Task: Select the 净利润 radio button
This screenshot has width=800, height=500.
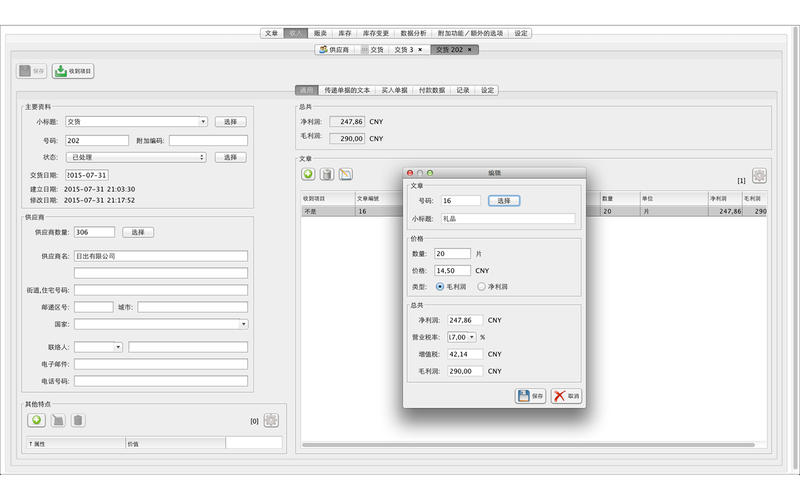Action: [481, 287]
